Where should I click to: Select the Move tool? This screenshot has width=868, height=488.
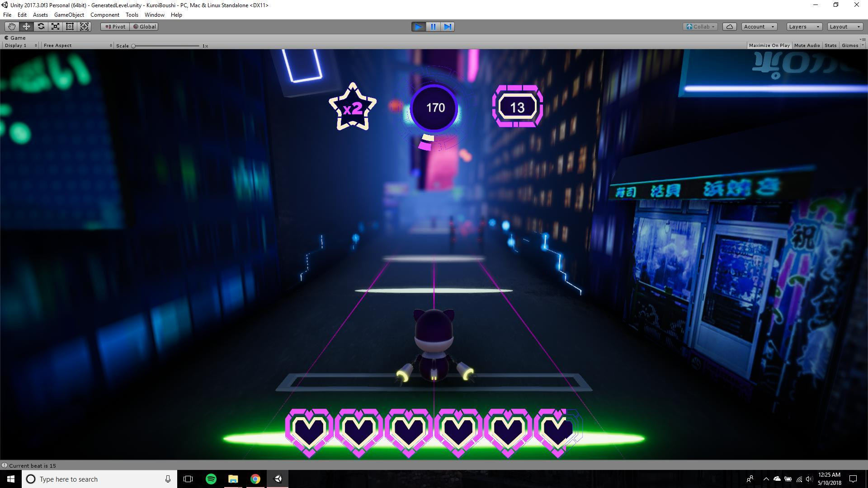(26, 27)
